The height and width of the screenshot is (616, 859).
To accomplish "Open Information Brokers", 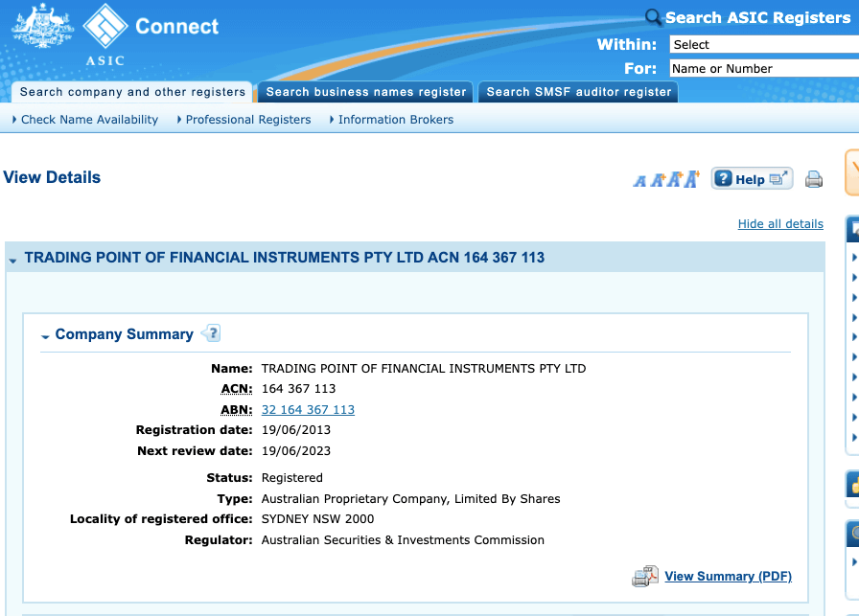I will (x=396, y=120).
